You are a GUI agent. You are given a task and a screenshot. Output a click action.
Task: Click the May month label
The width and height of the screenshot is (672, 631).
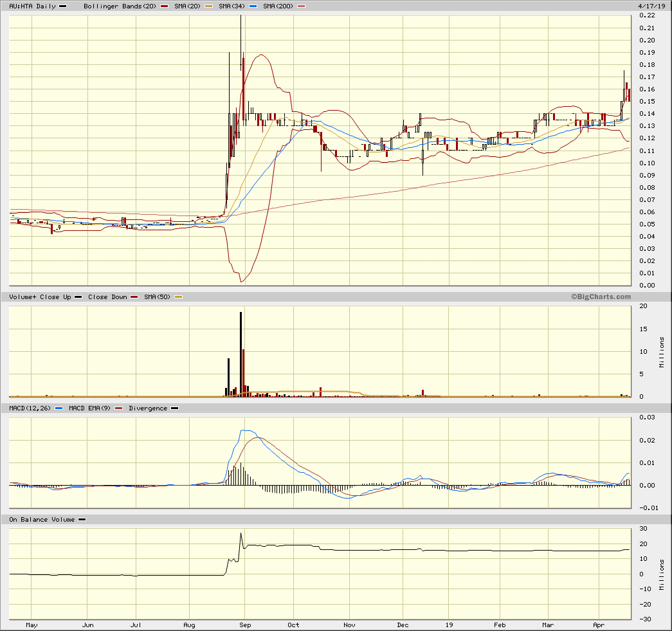[x=32, y=625]
